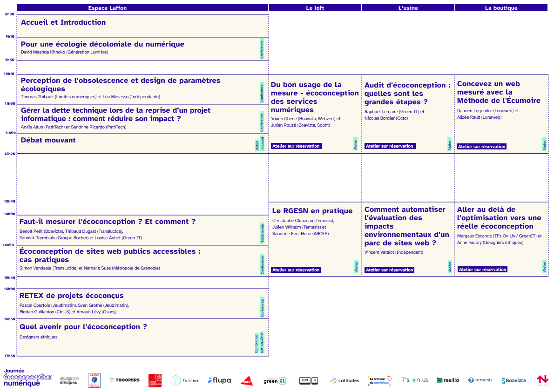Image resolution: width=554 pixels, height=392 pixels.
Task: Click the IT's on us logo
Action: point(414,380)
